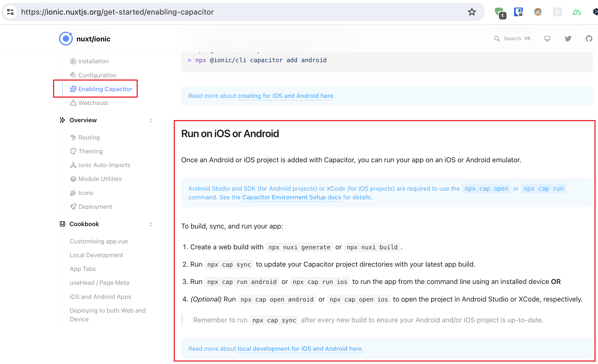Open site permissions control in address bar
This screenshot has width=598, height=364.
[11, 12]
